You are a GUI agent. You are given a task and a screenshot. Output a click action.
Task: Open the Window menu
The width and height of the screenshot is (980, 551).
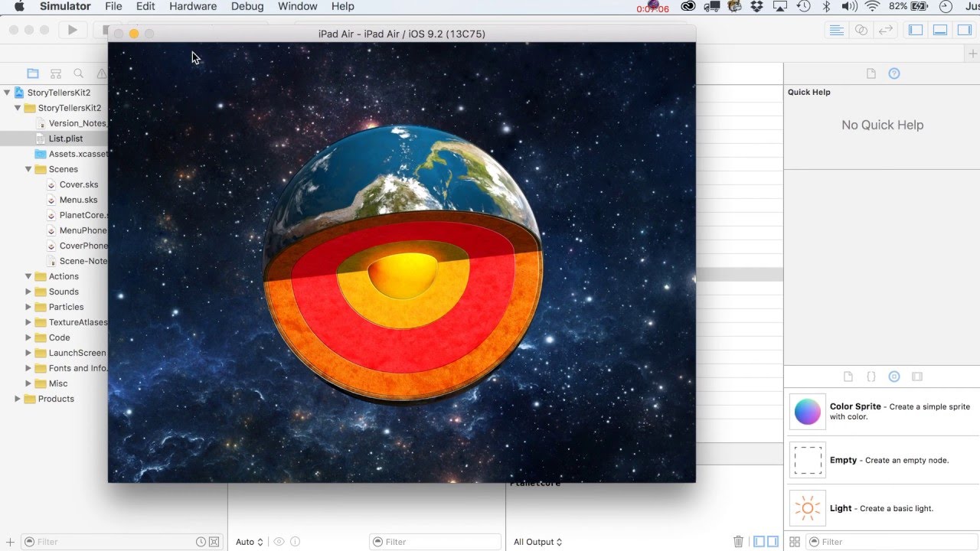coord(297,6)
